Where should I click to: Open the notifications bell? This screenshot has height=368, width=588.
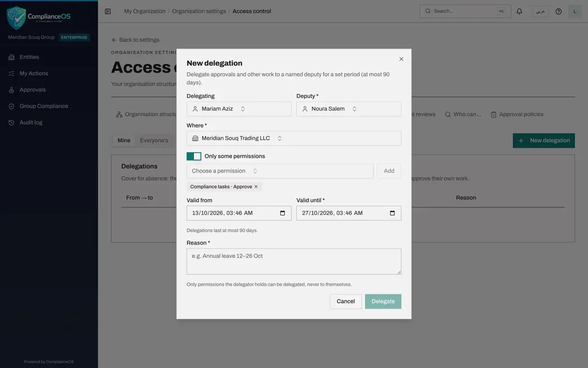520,11
